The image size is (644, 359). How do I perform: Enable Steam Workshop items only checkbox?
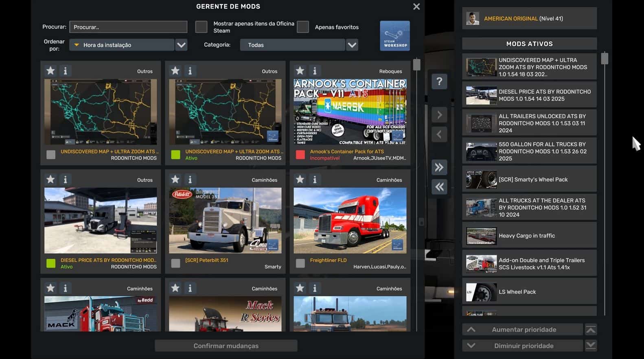click(201, 27)
